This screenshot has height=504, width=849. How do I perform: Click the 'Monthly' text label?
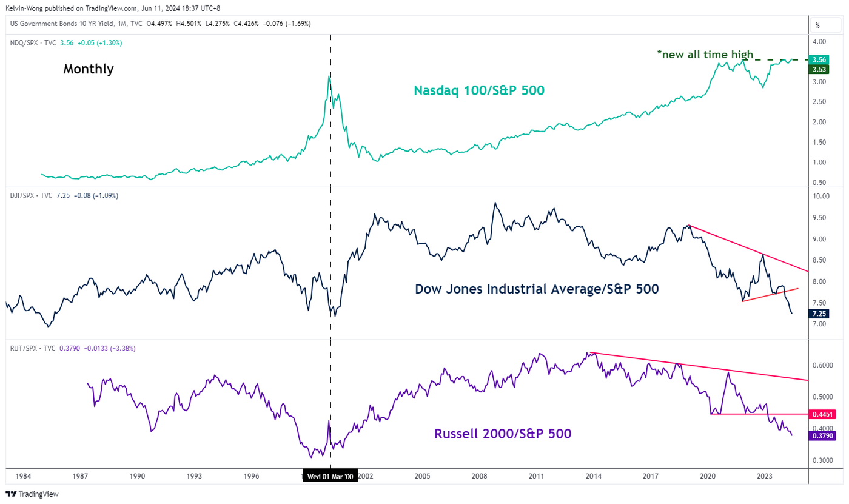[x=88, y=69]
